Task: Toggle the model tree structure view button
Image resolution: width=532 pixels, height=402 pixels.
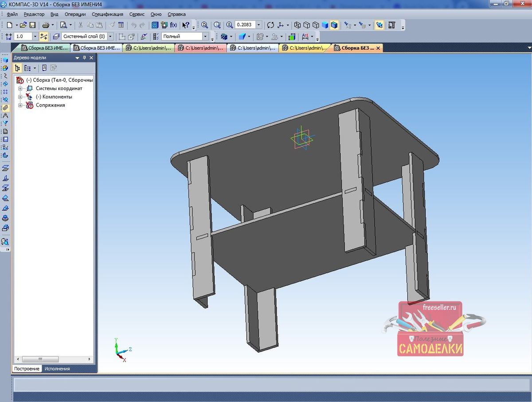Action: (x=17, y=68)
